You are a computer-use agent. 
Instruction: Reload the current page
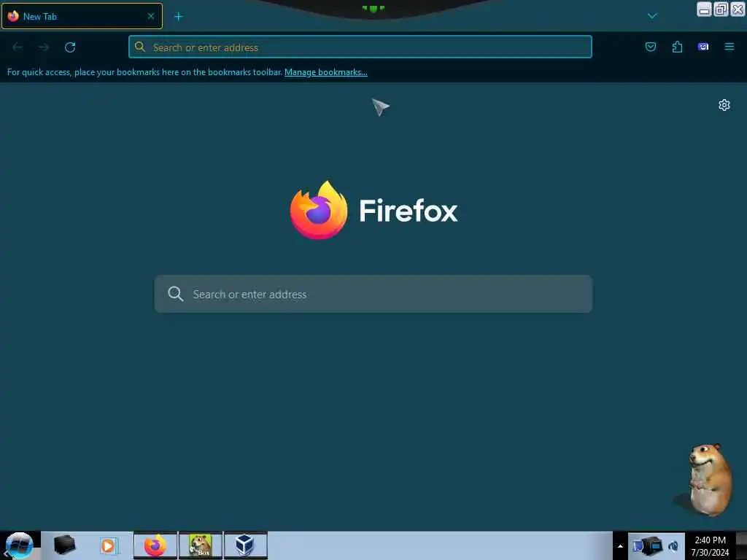click(70, 47)
